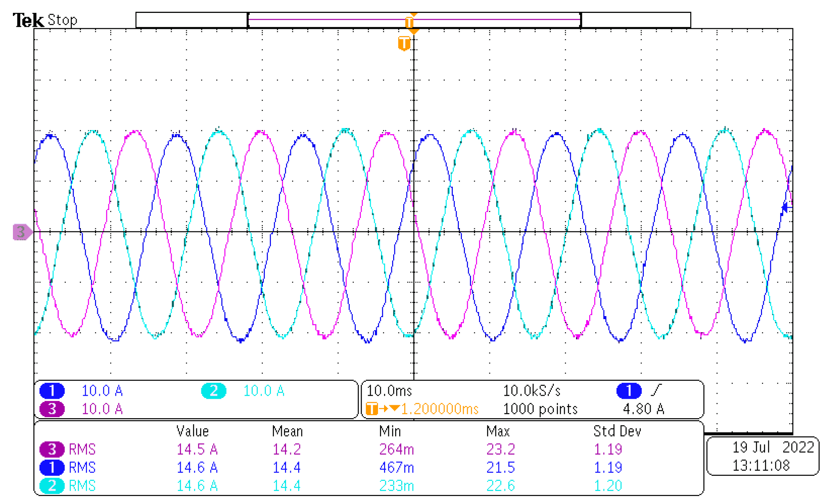Click the channel 3 RMS measurement badge
This screenshot has height=504, width=827.
[x=52, y=449]
